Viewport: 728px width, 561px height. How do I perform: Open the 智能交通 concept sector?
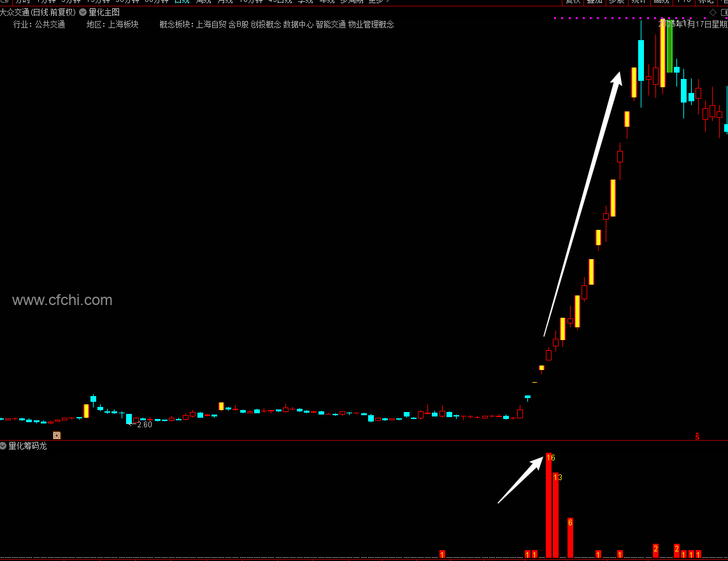331,25
